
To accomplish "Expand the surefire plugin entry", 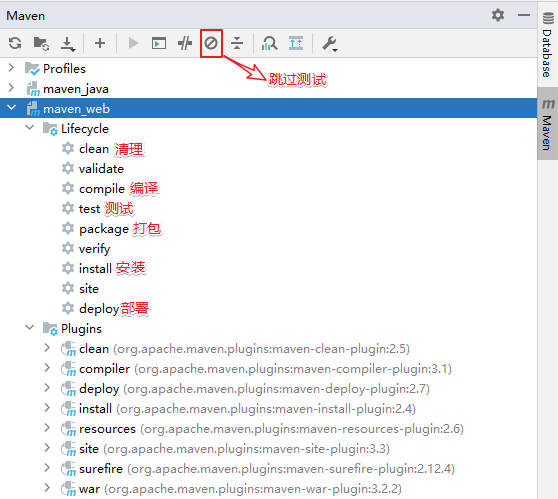I will 47,468.
